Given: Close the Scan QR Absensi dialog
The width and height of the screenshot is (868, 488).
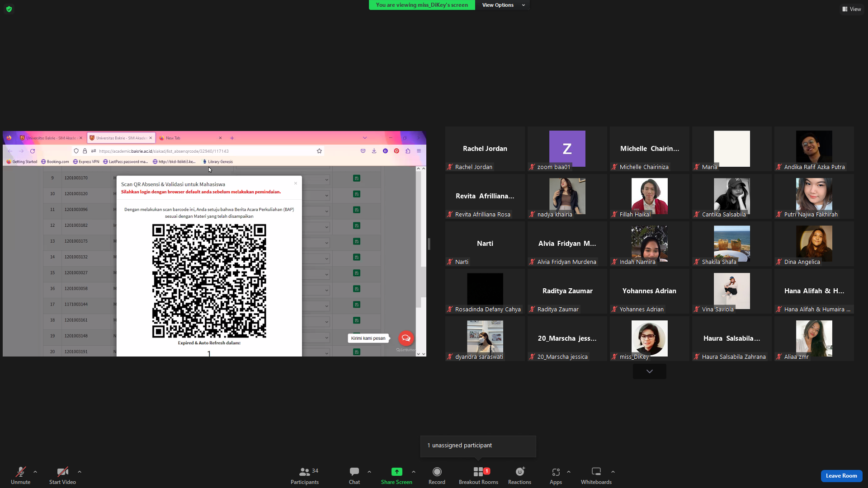Looking at the screenshot, I should click(x=296, y=183).
